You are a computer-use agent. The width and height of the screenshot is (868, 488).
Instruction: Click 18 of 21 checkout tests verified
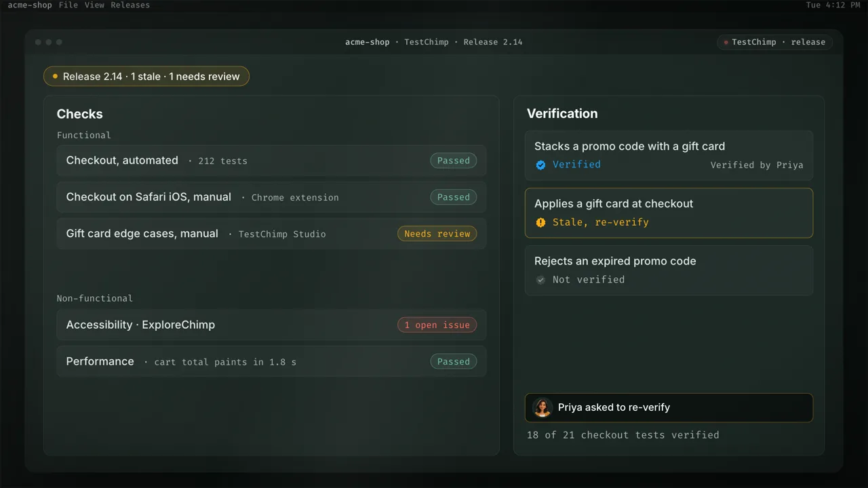623,435
